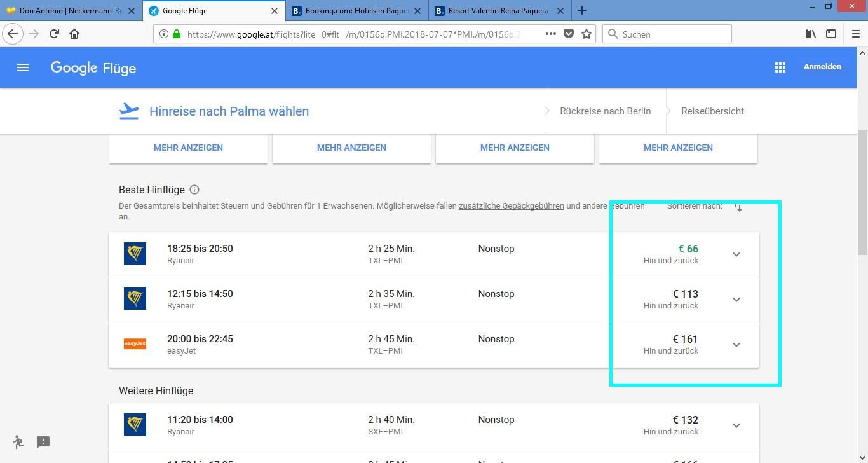This screenshot has width=868, height=463.
Task: Click the Ryanair logo of the 12:15 flight
Action: tap(135, 299)
